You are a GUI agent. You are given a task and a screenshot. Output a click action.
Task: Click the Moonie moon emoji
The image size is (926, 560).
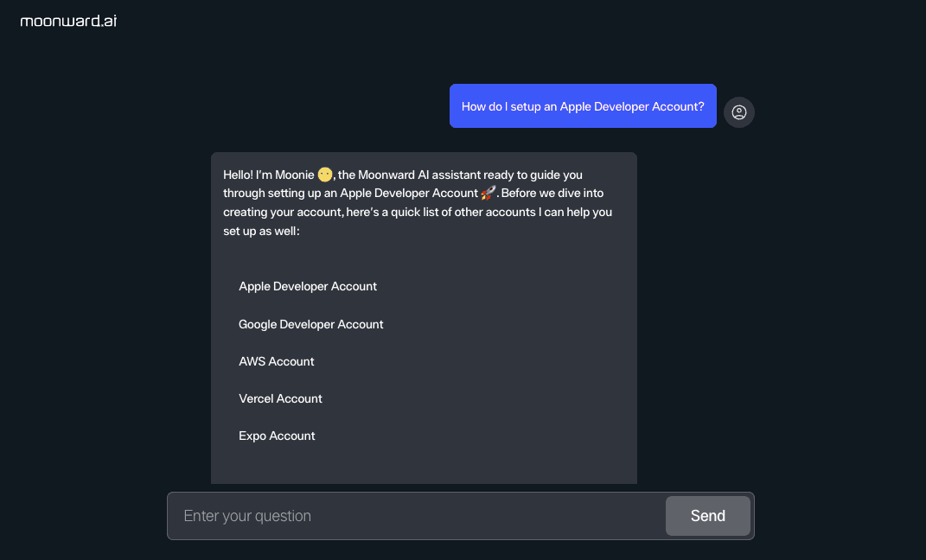(325, 175)
